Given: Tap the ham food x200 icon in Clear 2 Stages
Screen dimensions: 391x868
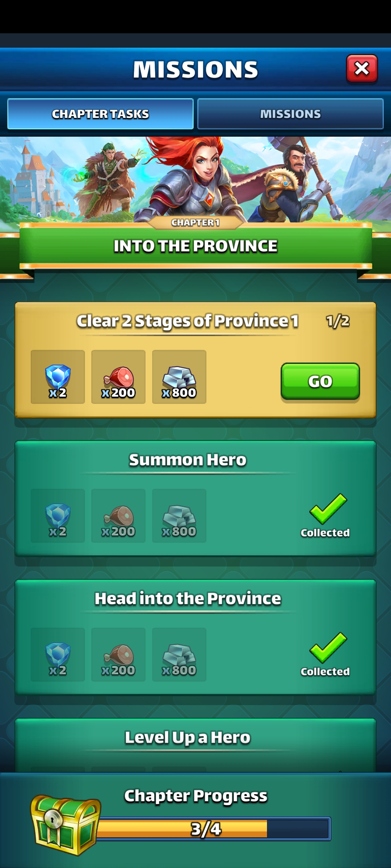Looking at the screenshot, I should [x=118, y=377].
